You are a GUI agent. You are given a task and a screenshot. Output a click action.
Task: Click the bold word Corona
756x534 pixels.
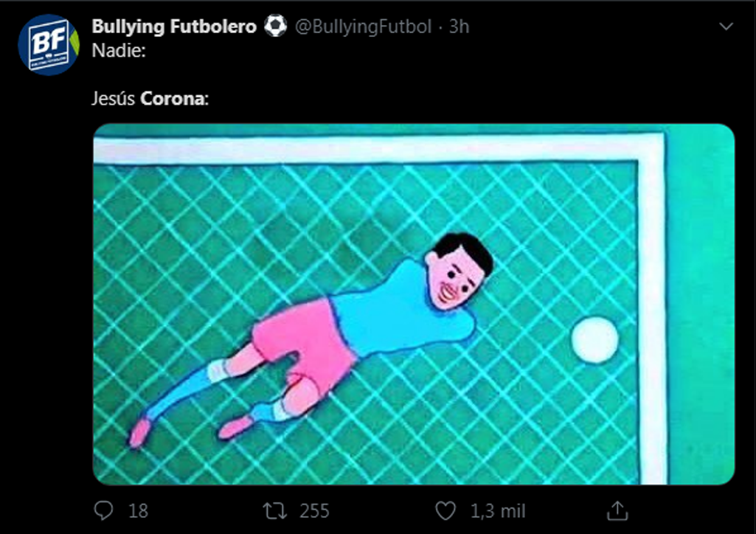173,99
